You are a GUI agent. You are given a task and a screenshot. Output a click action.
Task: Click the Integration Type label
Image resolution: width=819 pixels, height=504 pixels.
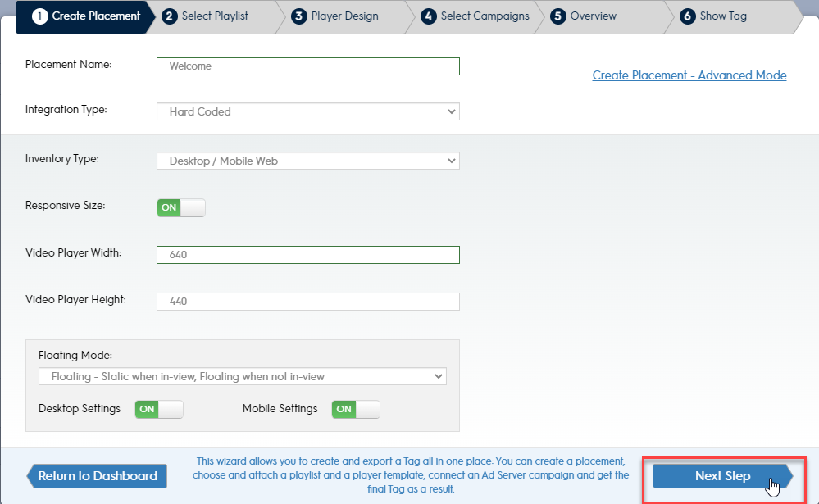(x=66, y=110)
